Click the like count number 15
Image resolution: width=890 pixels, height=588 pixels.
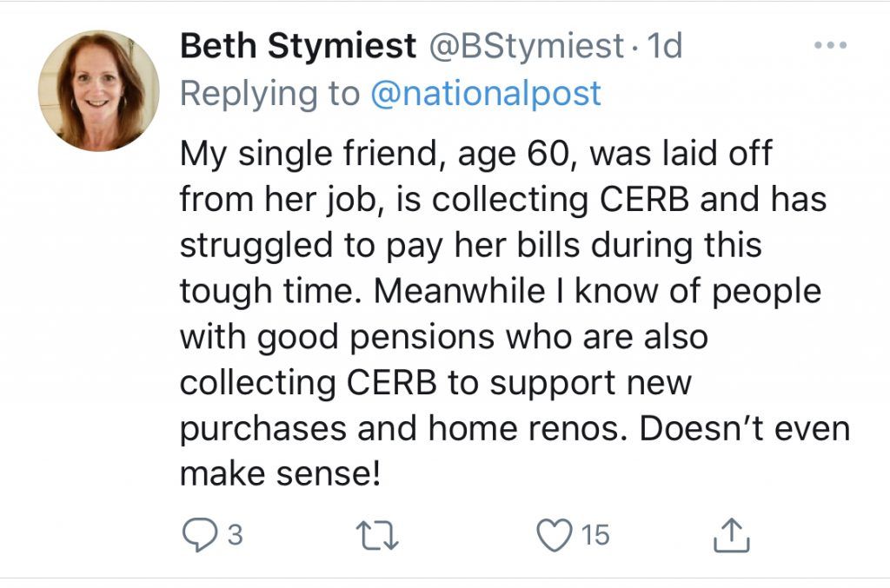tap(595, 536)
